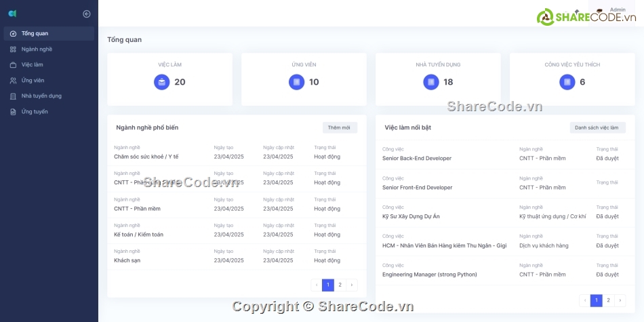Open Senior Back-End Developer job

pyautogui.click(x=417, y=159)
